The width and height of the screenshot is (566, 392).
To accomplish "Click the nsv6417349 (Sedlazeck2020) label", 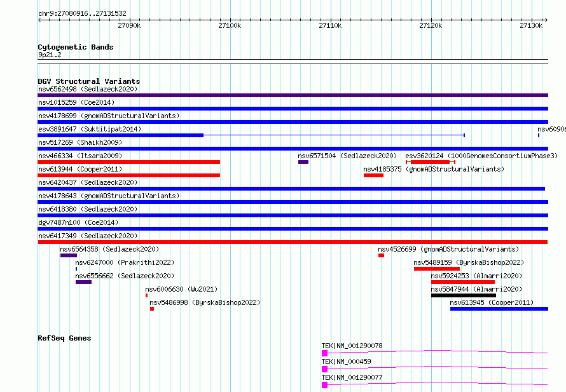I will coord(88,236).
